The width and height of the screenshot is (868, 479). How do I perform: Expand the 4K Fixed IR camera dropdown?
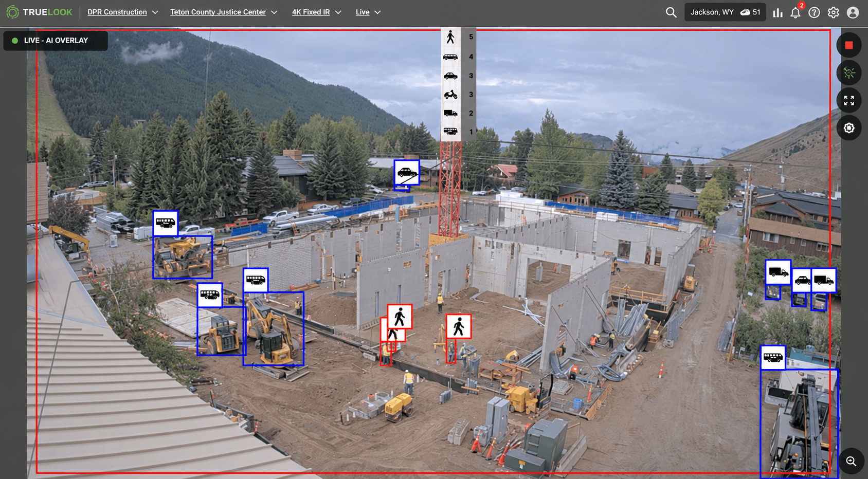click(317, 12)
